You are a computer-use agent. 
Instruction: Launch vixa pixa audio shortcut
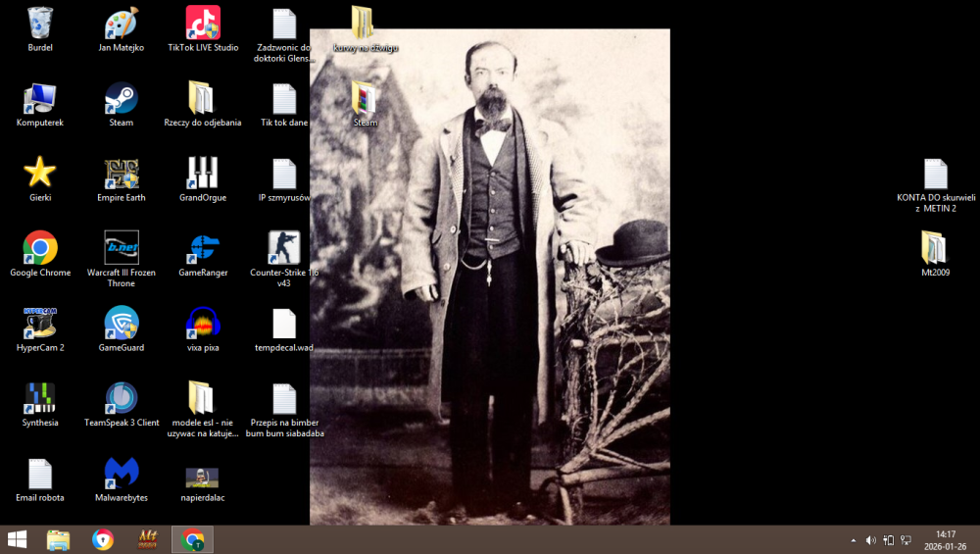[203, 323]
